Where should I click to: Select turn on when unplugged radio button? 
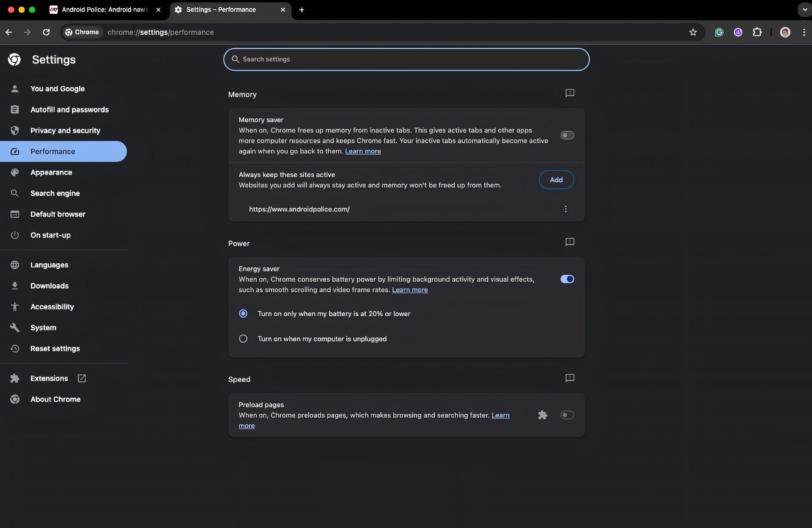pyautogui.click(x=242, y=339)
